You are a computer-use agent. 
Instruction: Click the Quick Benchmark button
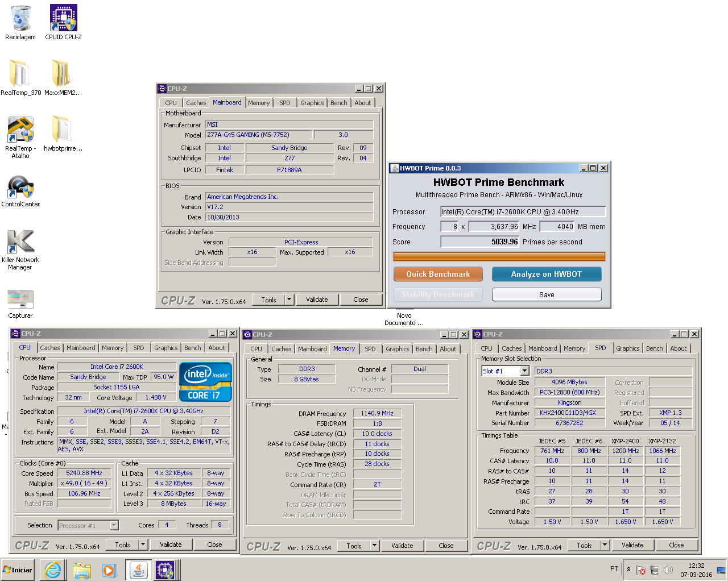(x=438, y=274)
